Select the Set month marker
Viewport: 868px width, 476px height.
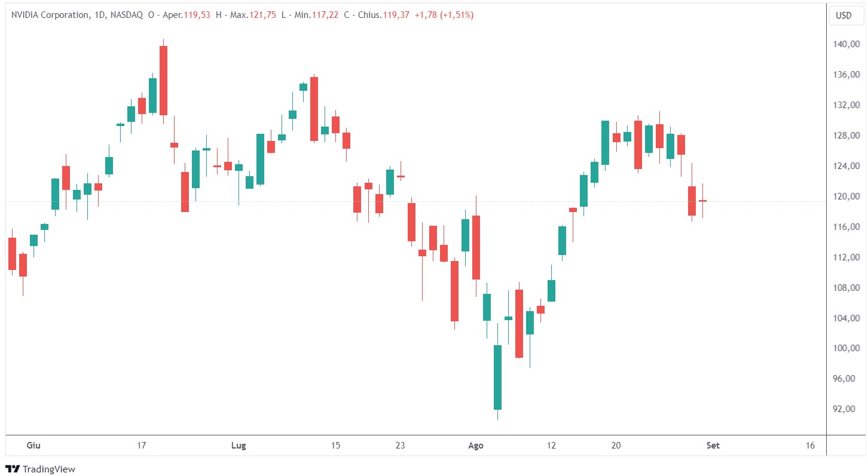tap(713, 446)
